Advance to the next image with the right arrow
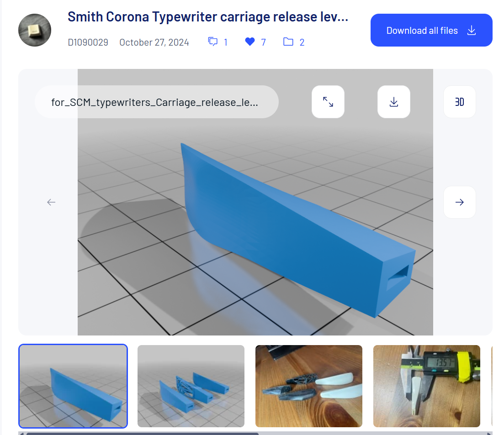 pyautogui.click(x=460, y=202)
